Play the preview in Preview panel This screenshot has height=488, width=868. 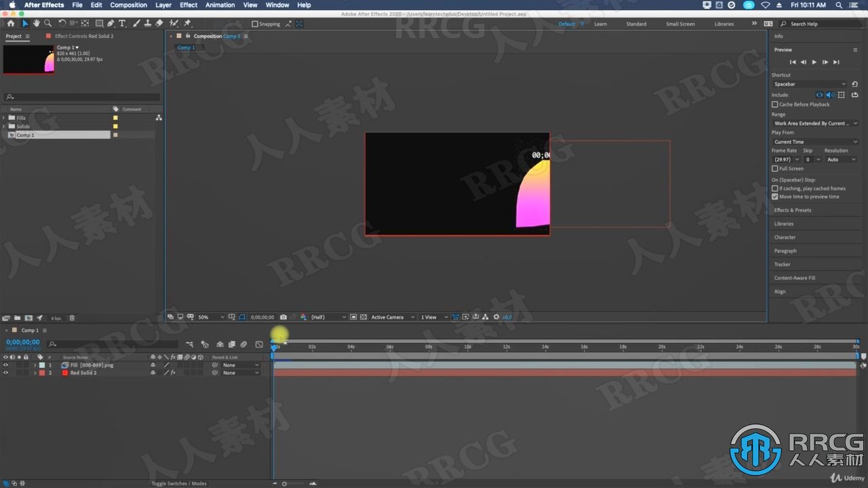point(814,62)
